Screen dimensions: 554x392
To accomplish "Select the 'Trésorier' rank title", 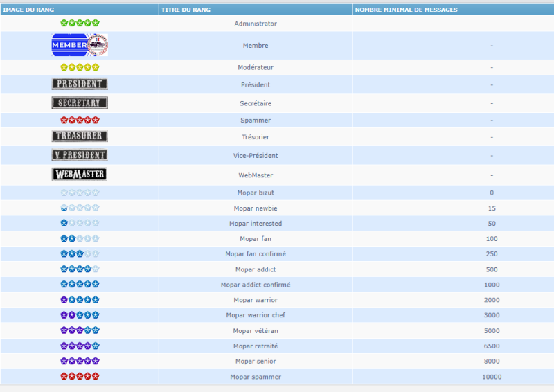I will 256,137.
